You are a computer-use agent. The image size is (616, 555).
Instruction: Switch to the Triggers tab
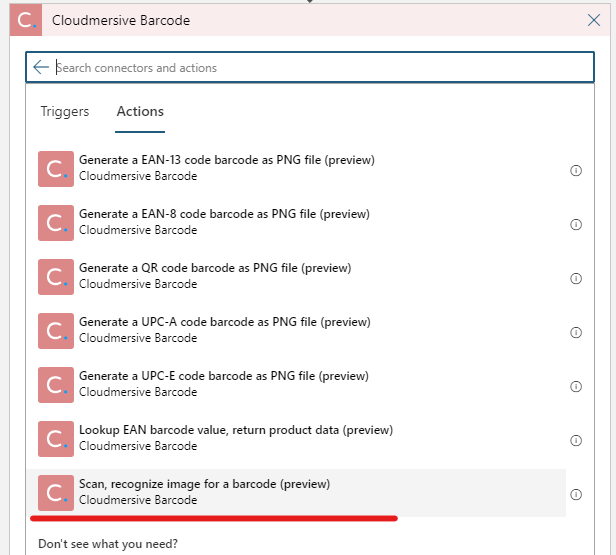click(65, 111)
